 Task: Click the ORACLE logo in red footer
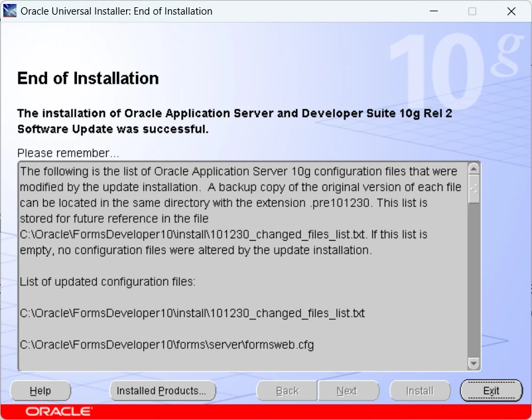pos(58,411)
